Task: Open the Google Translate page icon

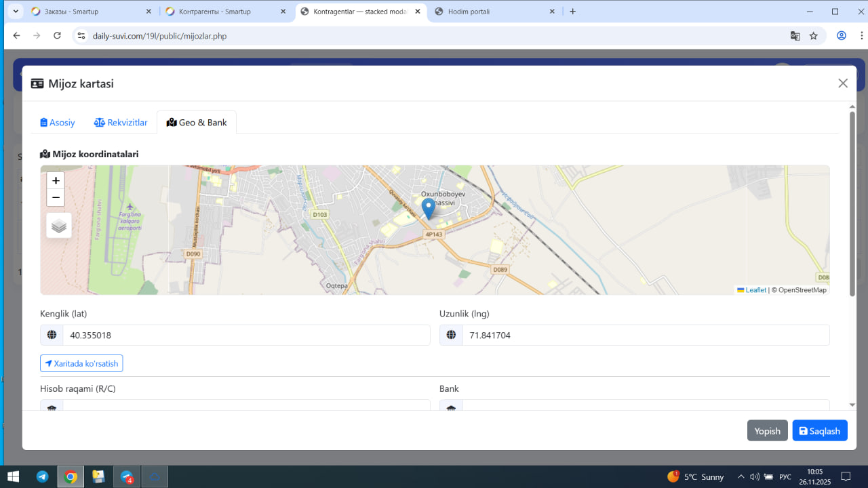Action: tap(795, 36)
